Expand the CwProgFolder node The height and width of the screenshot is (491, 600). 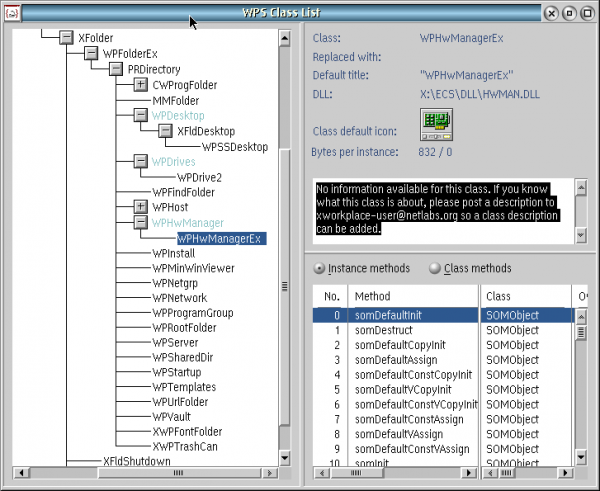(x=140, y=85)
